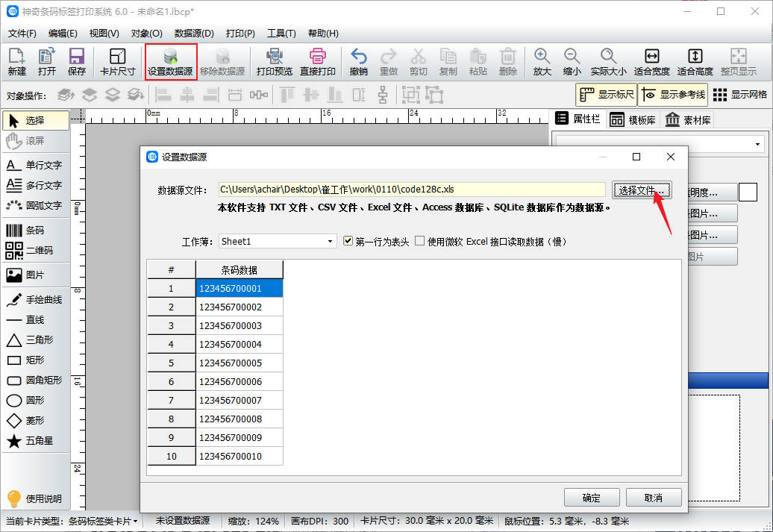The image size is (773, 532).
Task: Click the 卡片尺寸 card size icon
Action: pos(117,62)
